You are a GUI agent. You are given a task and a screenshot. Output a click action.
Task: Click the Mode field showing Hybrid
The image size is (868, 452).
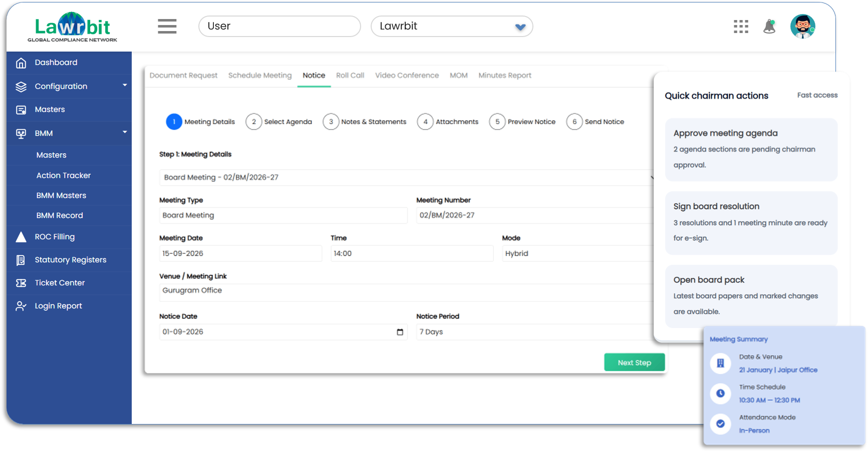tap(578, 254)
